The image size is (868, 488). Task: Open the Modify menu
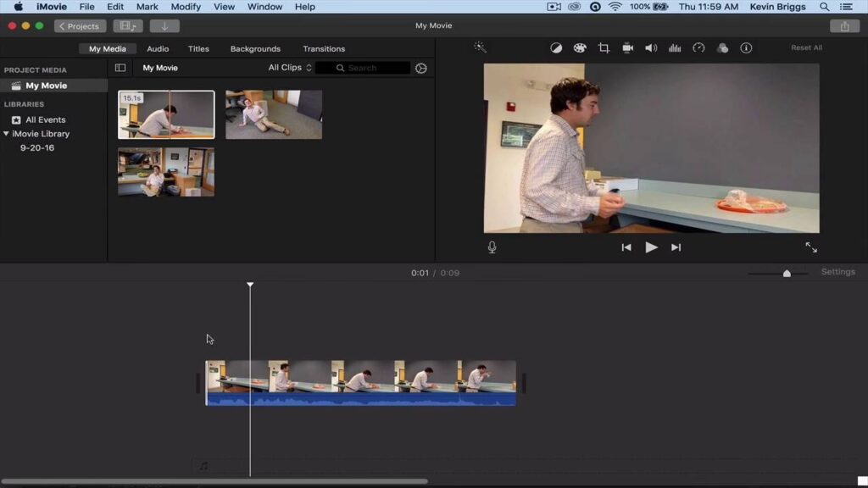click(x=186, y=7)
